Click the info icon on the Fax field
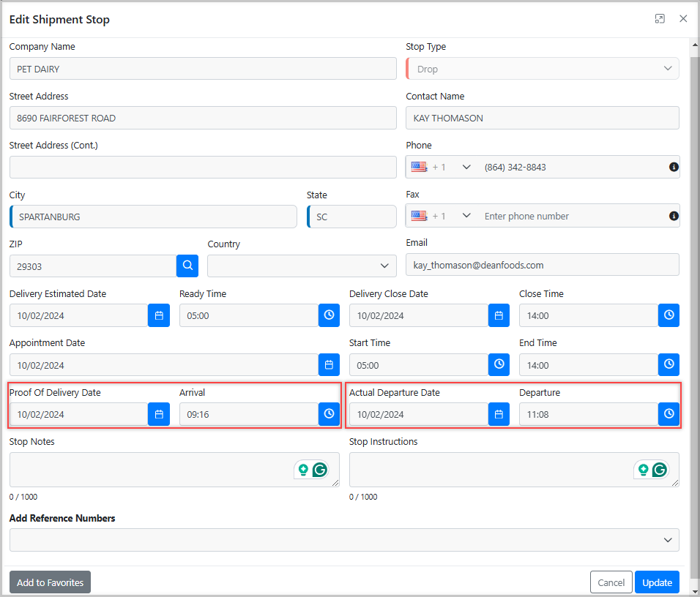Viewport: 700px width, 597px height. (x=674, y=216)
